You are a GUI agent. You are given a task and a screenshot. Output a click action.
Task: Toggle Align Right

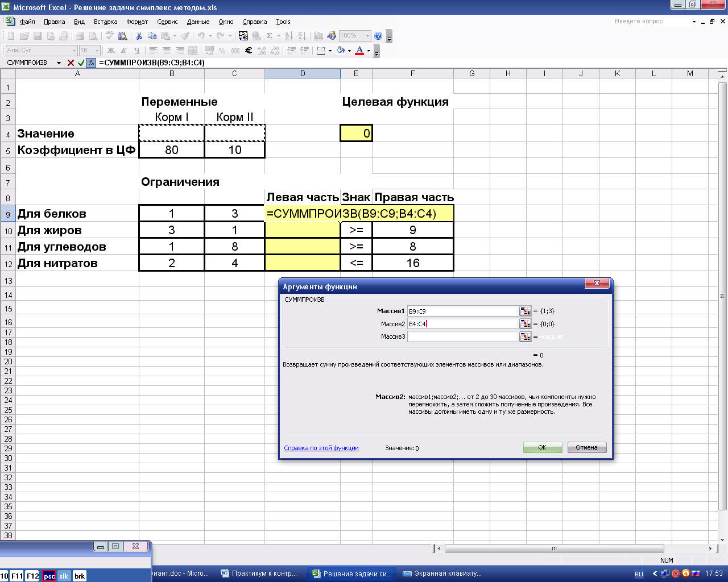(180, 51)
